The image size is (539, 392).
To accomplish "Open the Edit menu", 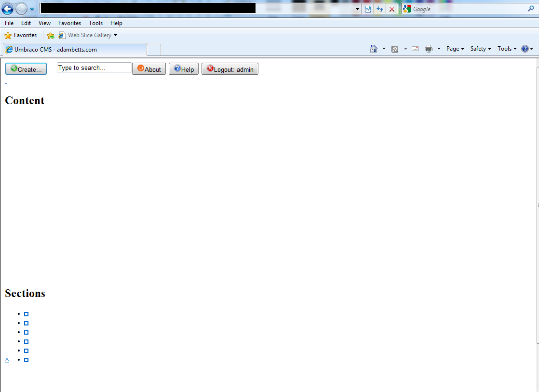I will [26, 23].
